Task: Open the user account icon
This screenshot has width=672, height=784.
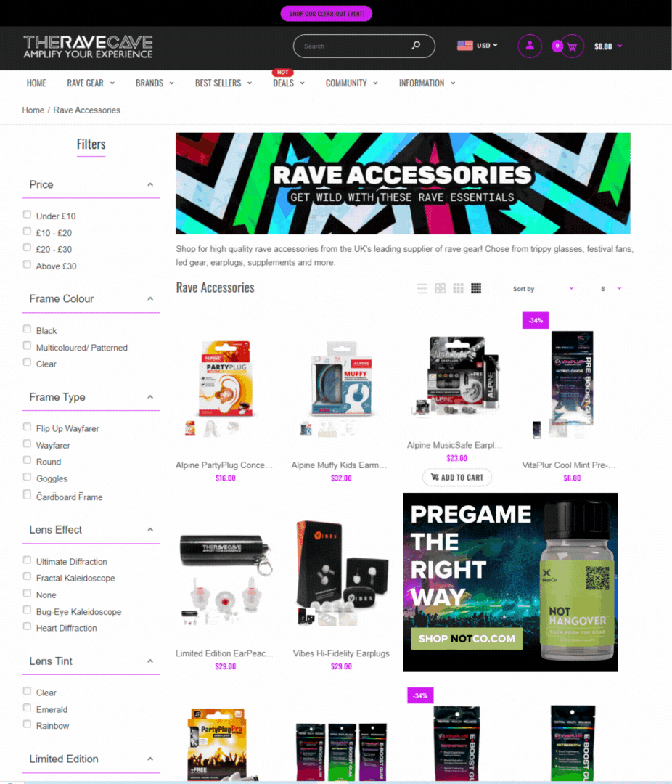Action: tap(530, 46)
